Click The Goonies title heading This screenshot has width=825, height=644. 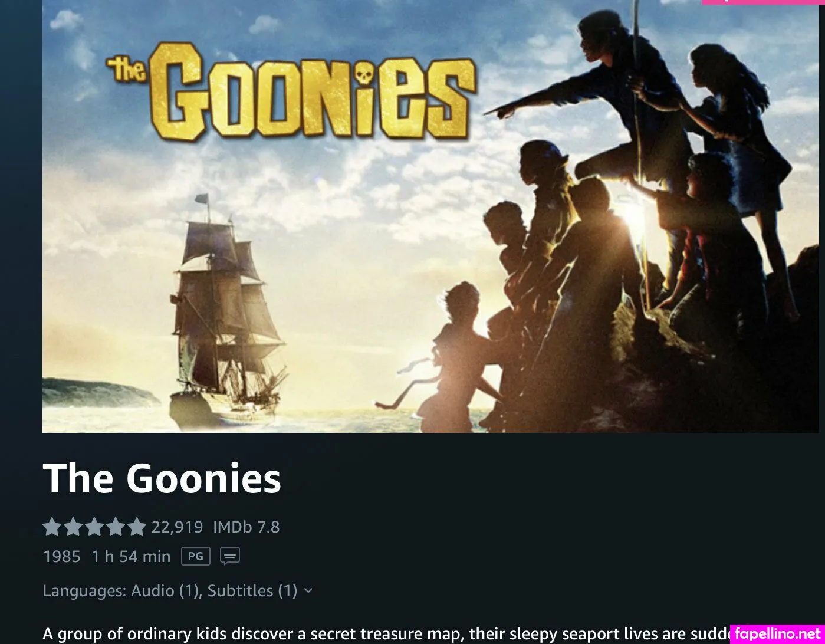pyautogui.click(x=162, y=478)
